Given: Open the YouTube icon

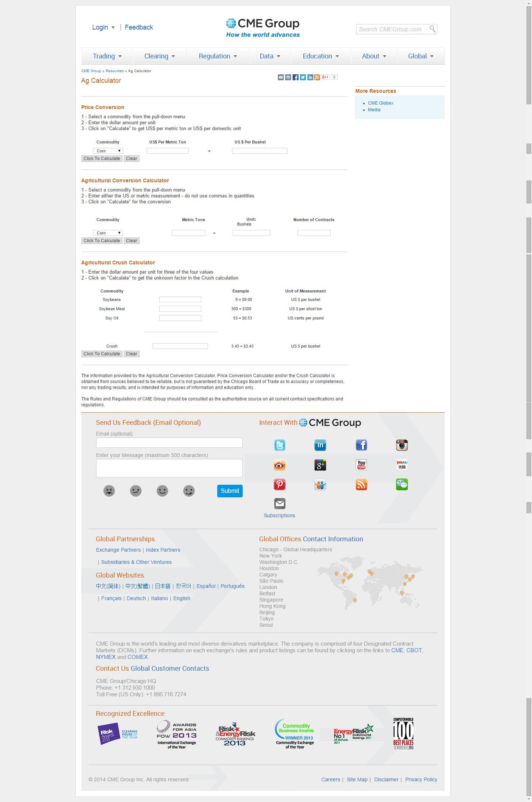Looking at the screenshot, I should click(x=361, y=465).
